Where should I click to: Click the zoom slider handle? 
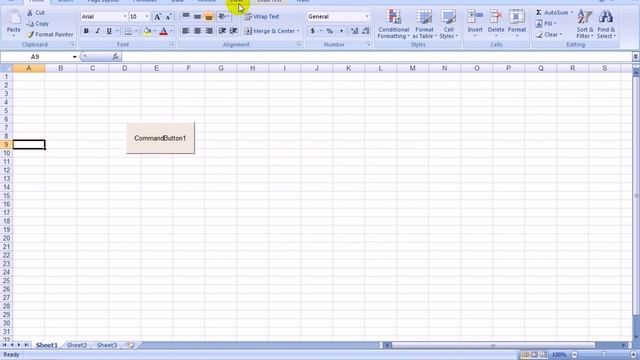[604, 355]
